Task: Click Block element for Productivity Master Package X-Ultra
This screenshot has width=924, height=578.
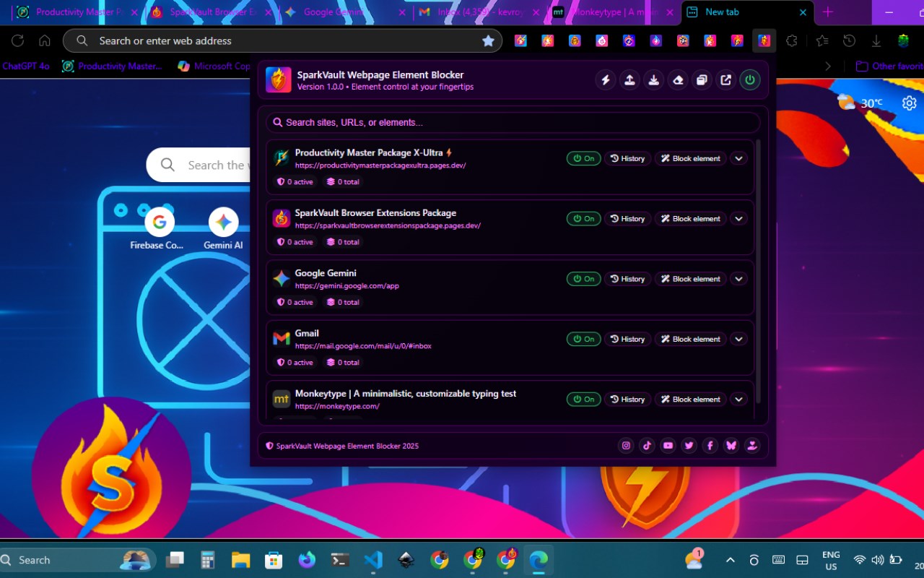Action: [691, 158]
